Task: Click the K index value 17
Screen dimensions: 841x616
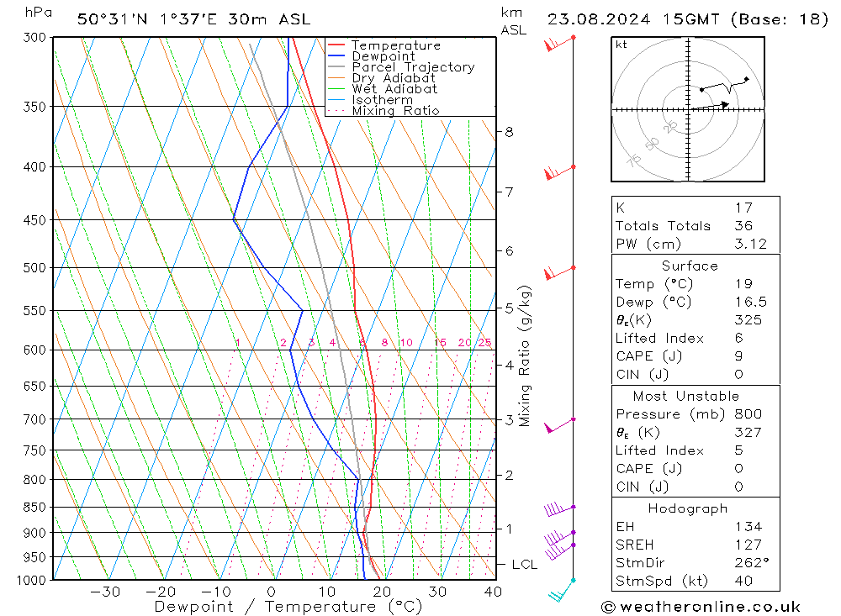Action: [743, 208]
